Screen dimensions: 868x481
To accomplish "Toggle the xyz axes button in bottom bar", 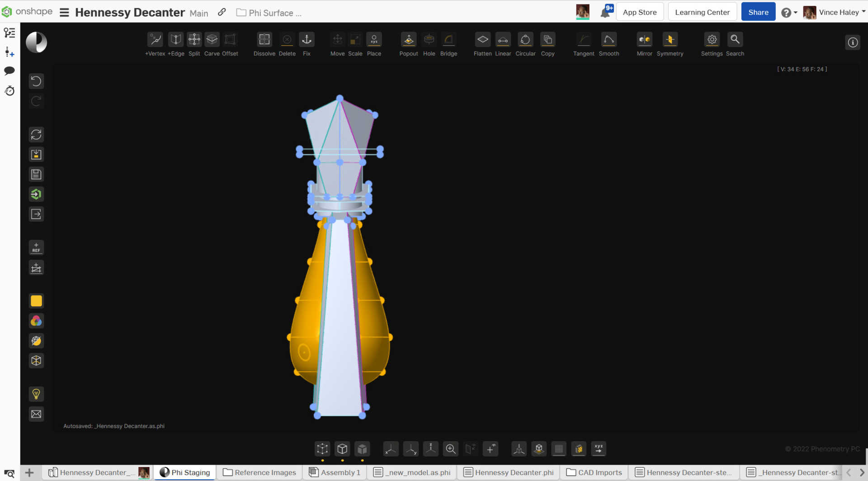I will [599, 449].
